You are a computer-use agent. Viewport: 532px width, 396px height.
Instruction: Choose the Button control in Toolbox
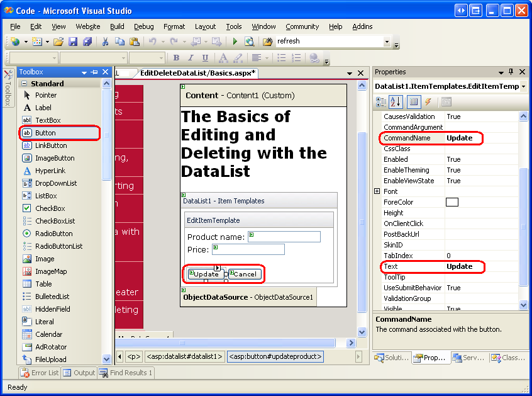pos(45,133)
